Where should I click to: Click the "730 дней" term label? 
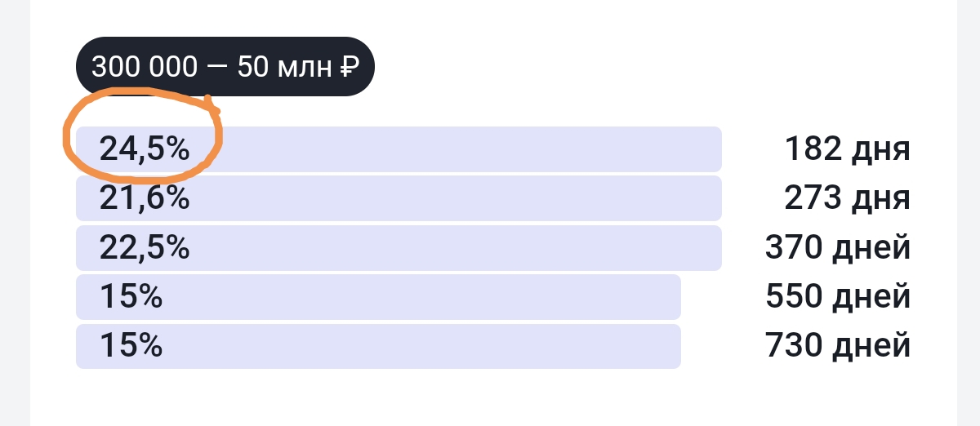[838, 347]
